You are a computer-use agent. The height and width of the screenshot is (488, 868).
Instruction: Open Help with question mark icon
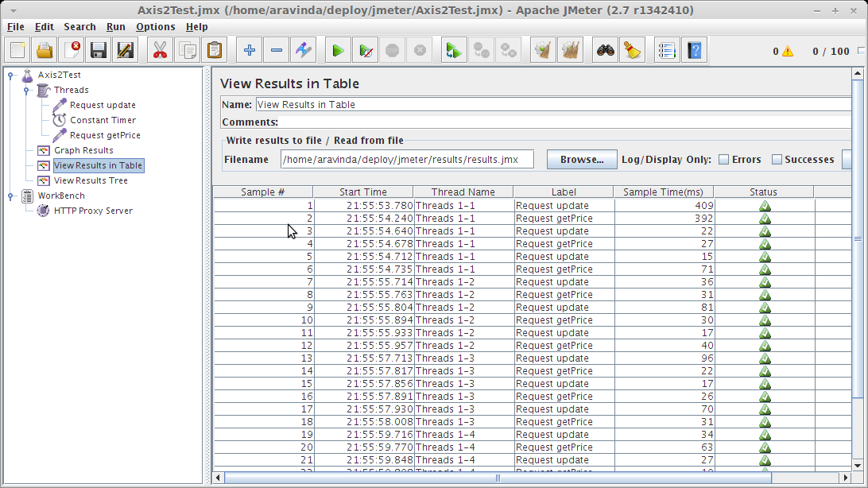point(694,51)
